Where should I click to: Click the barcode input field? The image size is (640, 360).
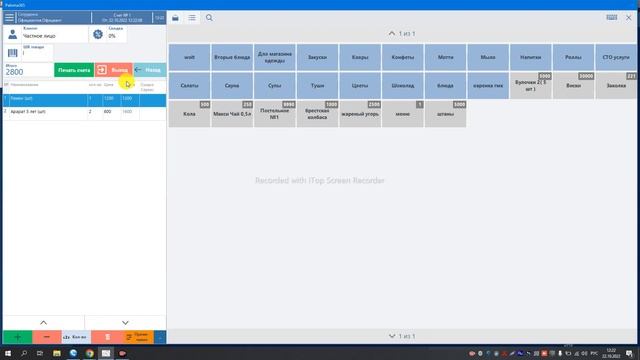38,53
